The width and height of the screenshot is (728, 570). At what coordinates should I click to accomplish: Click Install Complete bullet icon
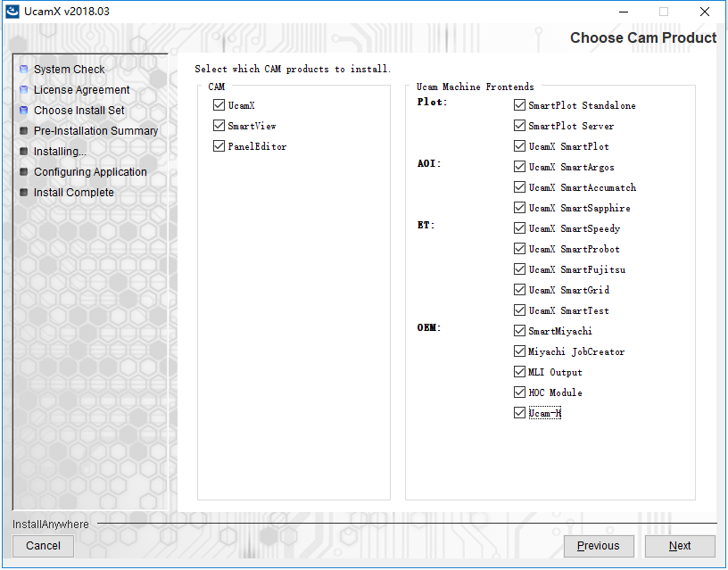tap(24, 192)
